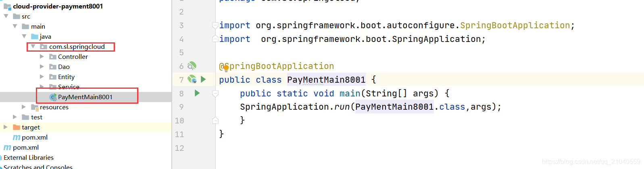Toggle import fold marker on line 3

pyautogui.click(x=215, y=25)
